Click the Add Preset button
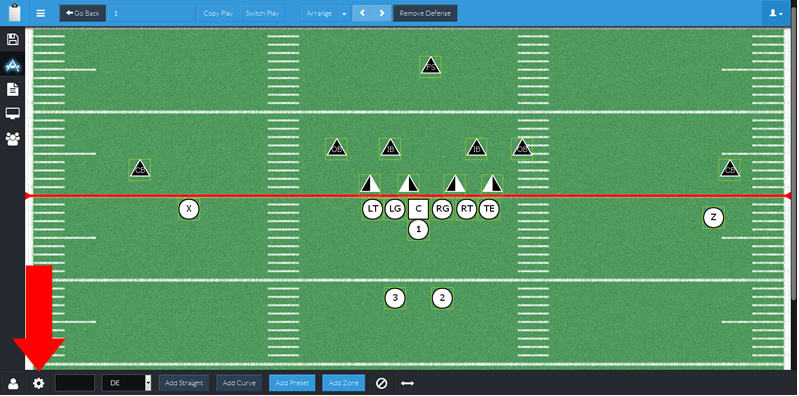Viewport: 799px width, 396px height. (x=292, y=383)
